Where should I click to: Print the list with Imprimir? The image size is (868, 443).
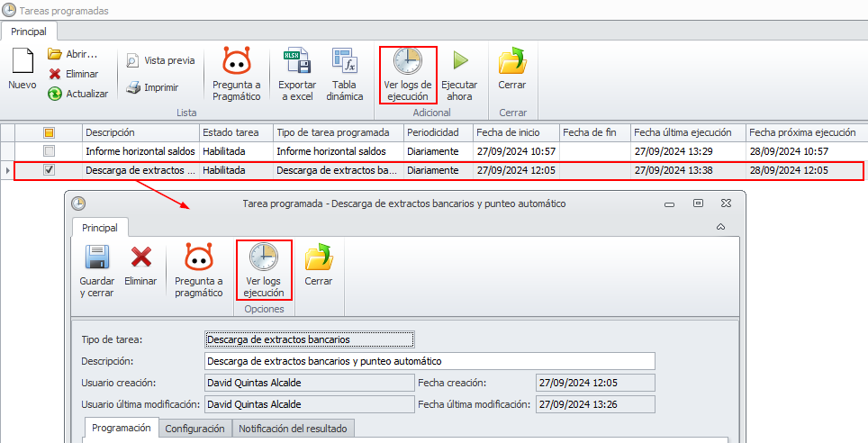click(152, 87)
